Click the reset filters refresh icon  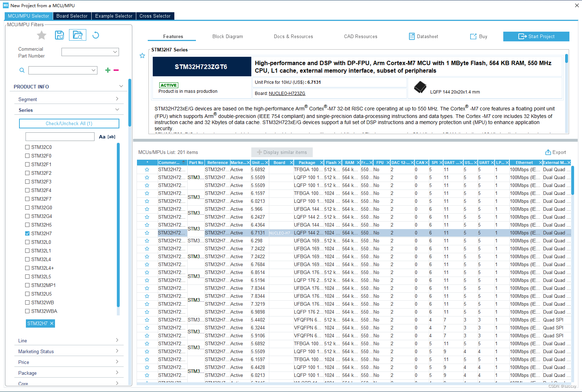[x=96, y=35]
